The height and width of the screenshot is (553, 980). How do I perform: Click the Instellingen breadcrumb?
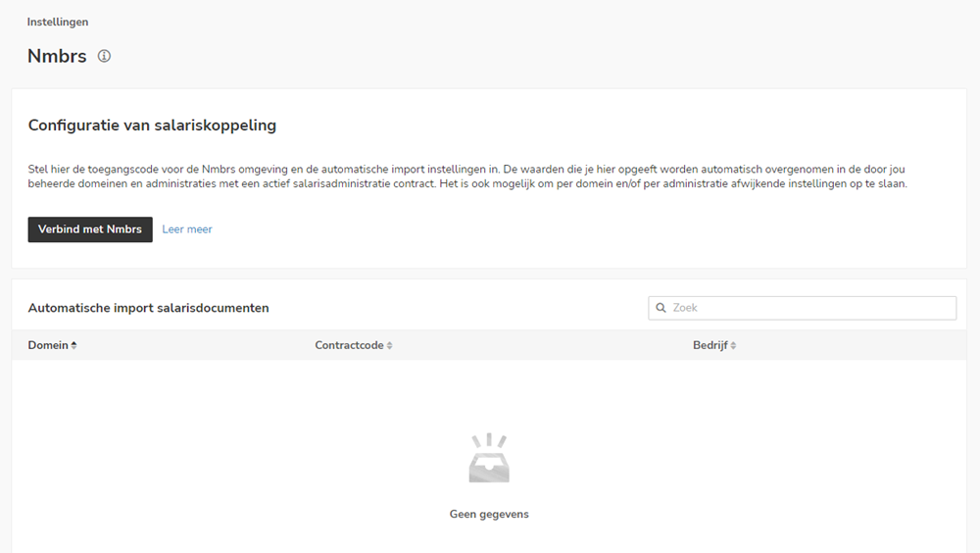pyautogui.click(x=58, y=22)
